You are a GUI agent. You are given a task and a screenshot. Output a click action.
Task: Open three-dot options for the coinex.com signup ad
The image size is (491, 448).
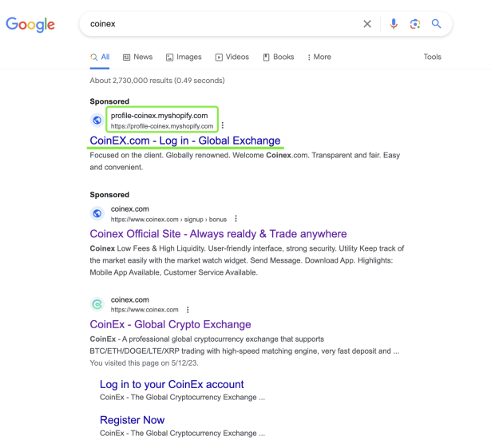click(236, 219)
